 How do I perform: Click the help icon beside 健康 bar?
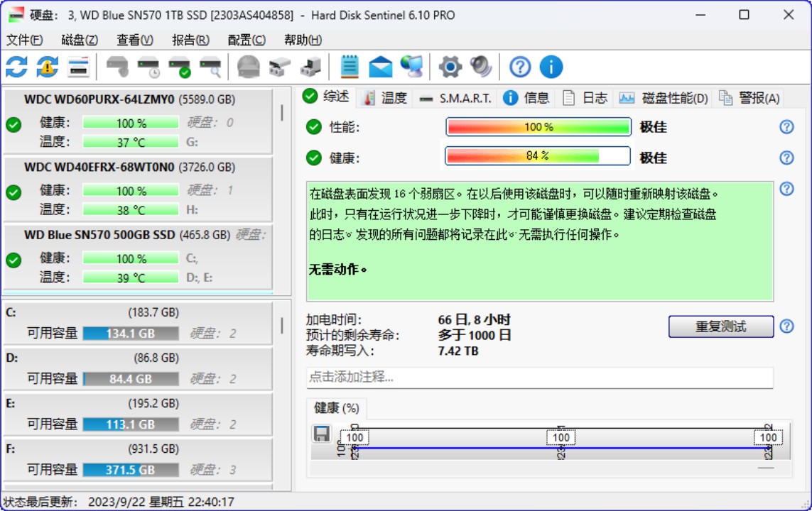point(786,158)
